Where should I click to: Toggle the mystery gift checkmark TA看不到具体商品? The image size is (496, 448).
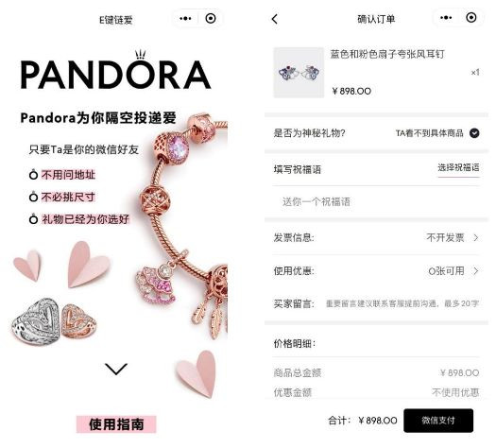coord(474,133)
